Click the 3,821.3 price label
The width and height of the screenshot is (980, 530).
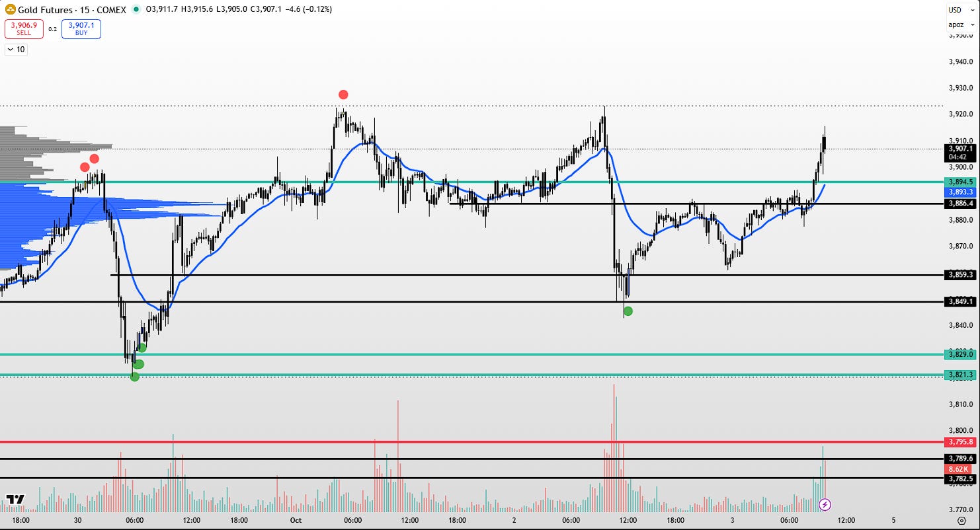[961, 375]
